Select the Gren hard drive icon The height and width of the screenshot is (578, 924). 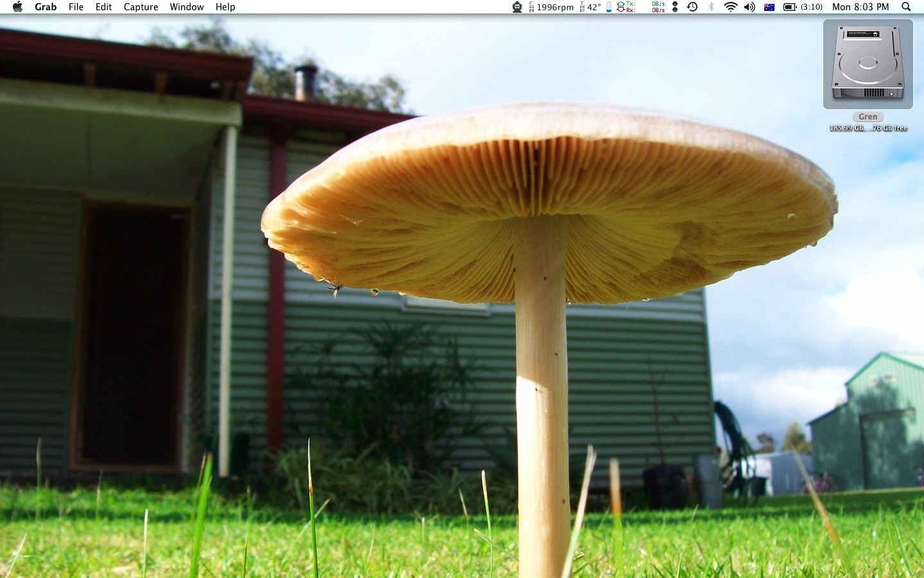coord(868,64)
